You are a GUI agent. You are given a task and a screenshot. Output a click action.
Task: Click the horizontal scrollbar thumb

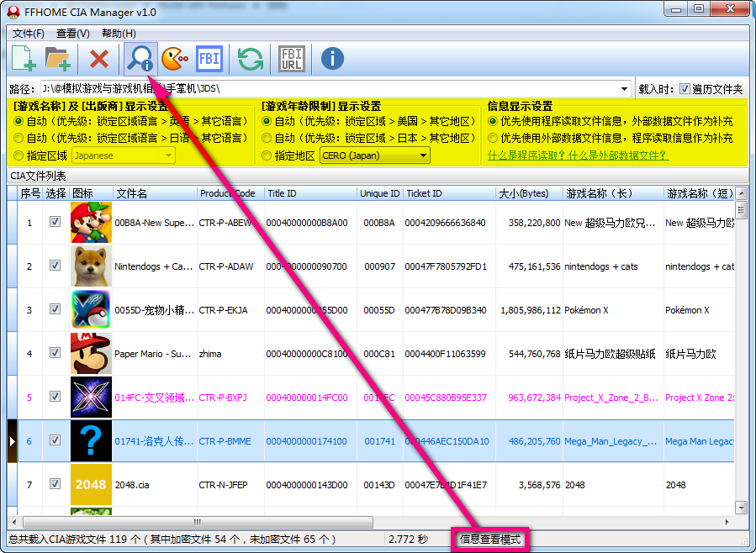[198, 522]
